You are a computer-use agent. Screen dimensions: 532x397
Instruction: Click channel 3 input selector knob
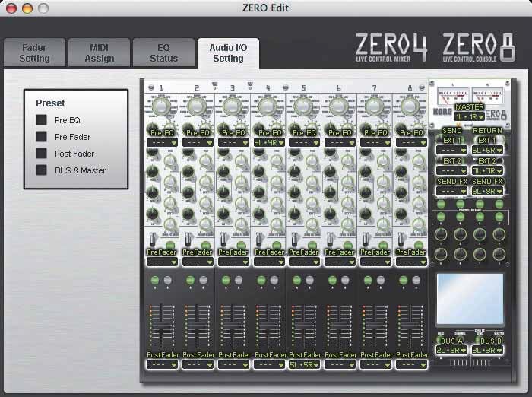click(x=232, y=106)
